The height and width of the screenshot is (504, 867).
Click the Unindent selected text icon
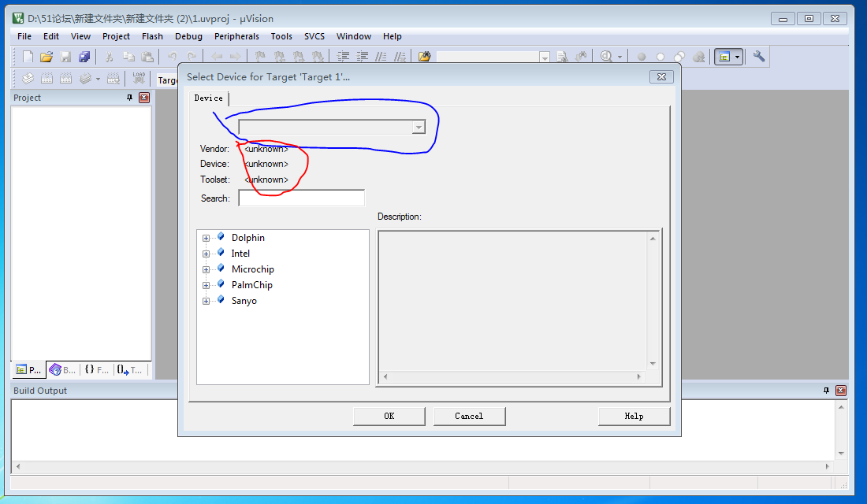[363, 57]
